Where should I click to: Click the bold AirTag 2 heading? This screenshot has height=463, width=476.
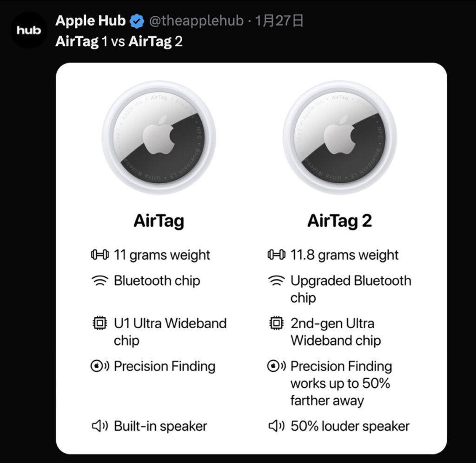(x=340, y=221)
